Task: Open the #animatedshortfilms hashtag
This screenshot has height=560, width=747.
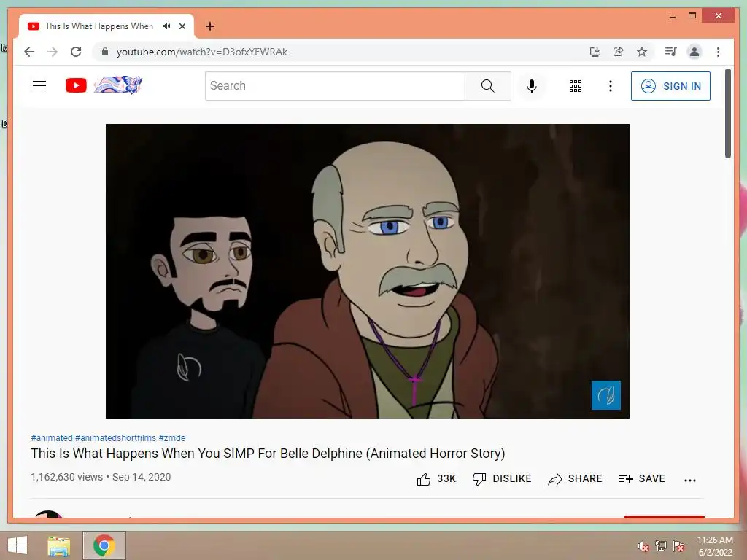Action: tap(115, 437)
